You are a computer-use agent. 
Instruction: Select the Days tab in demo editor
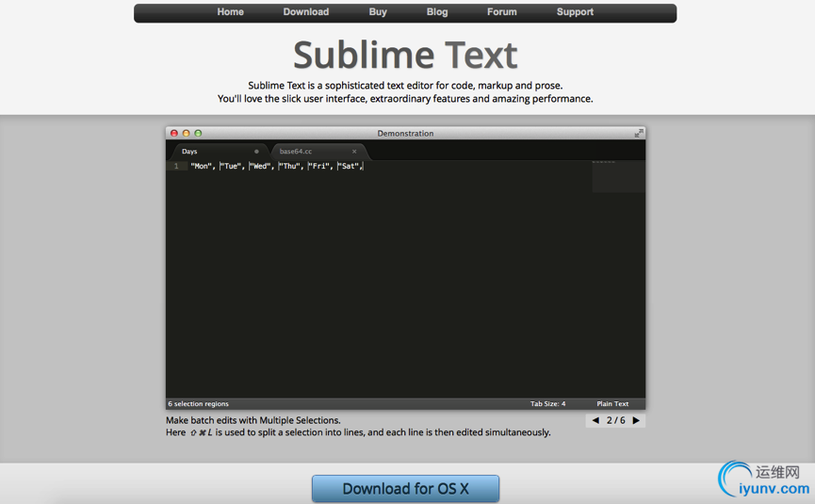click(x=218, y=151)
